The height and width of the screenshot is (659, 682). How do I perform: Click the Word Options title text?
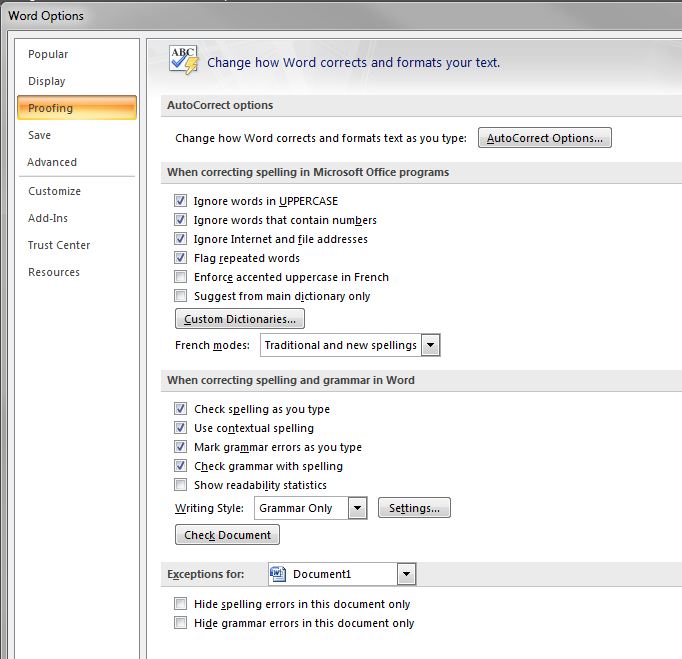(x=46, y=16)
